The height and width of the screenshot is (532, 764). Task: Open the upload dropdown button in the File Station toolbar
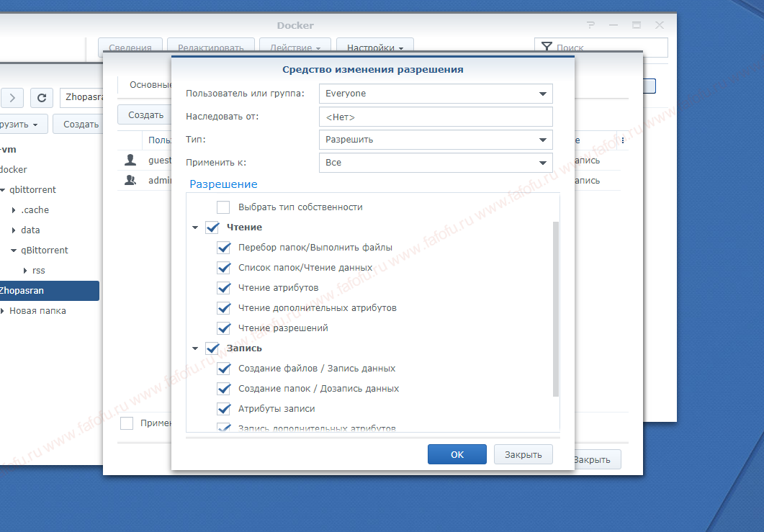pyautogui.click(x=23, y=125)
